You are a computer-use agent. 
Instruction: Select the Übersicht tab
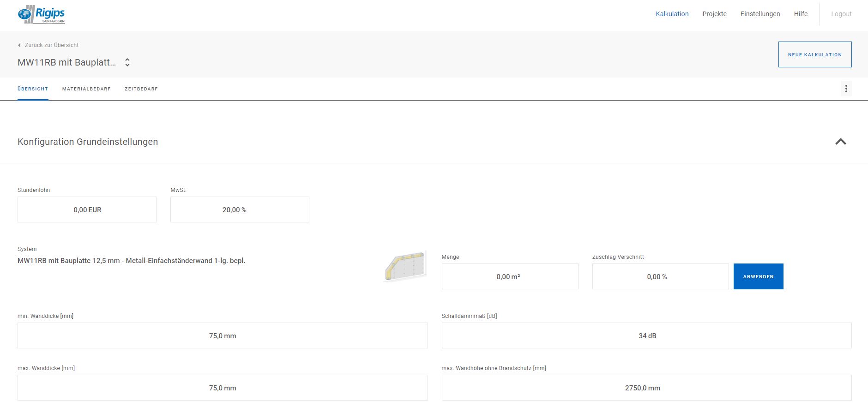click(33, 89)
